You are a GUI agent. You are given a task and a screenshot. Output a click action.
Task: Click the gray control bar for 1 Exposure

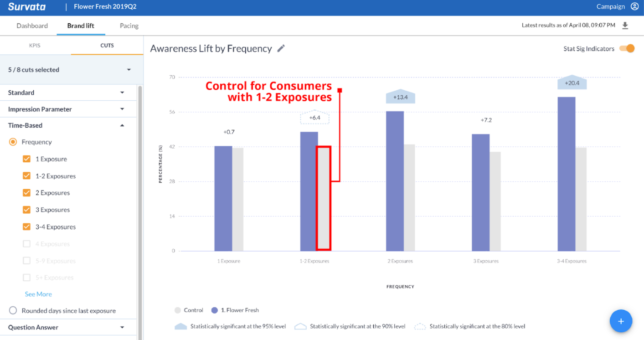pos(238,199)
